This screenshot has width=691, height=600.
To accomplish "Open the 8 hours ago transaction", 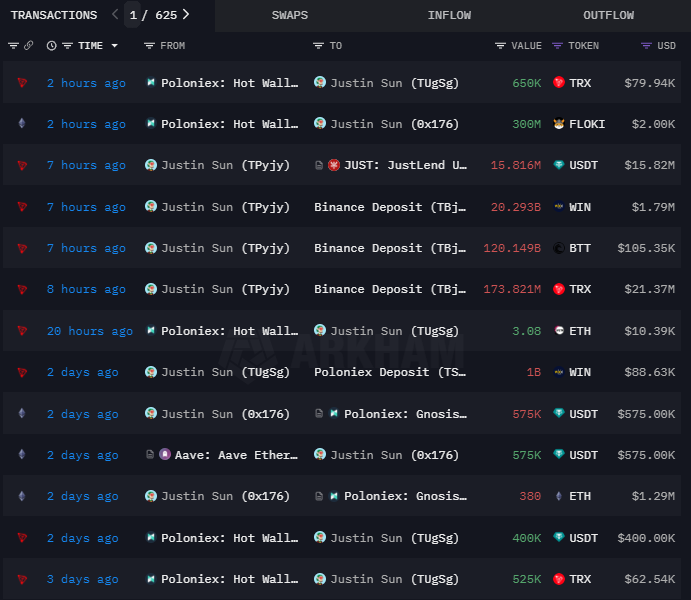I will 86,289.
